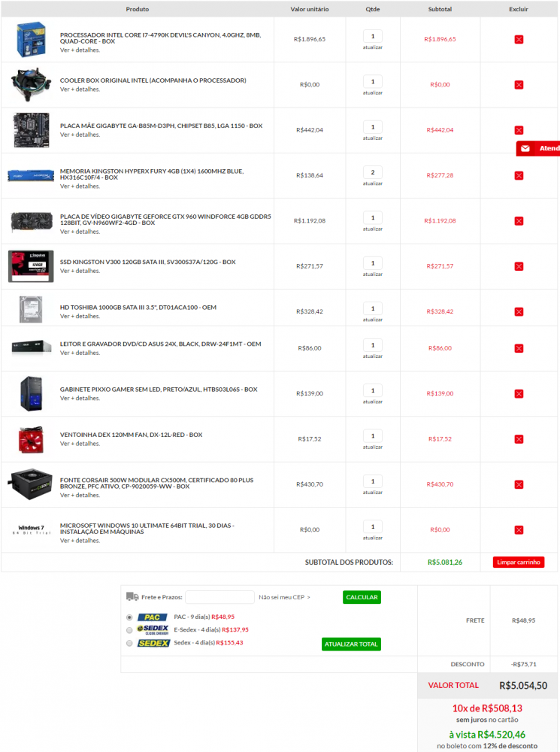This screenshot has height=752, width=560.
Task: Click the Dex red fan product thumbnail
Action: [x=31, y=439]
